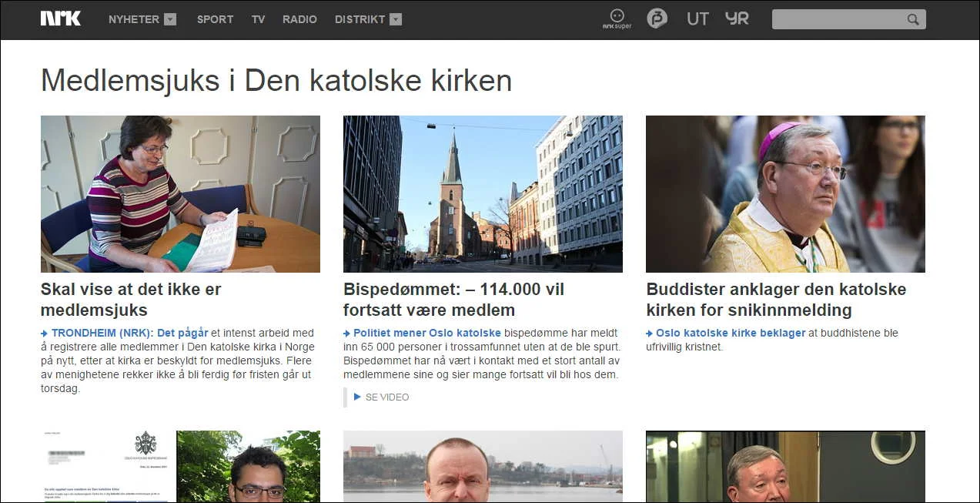The height and width of the screenshot is (503, 980).
Task: Open the TV section in the navbar
Action: click(x=258, y=19)
